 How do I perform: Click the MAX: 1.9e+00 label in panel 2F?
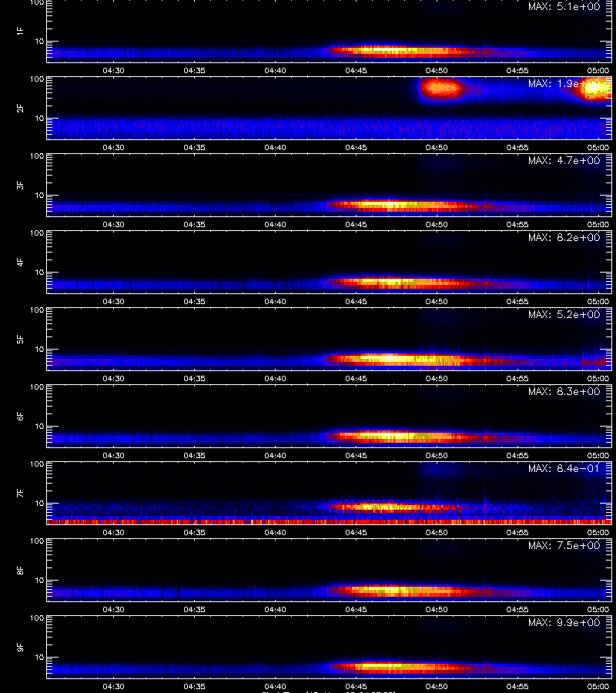564,83
